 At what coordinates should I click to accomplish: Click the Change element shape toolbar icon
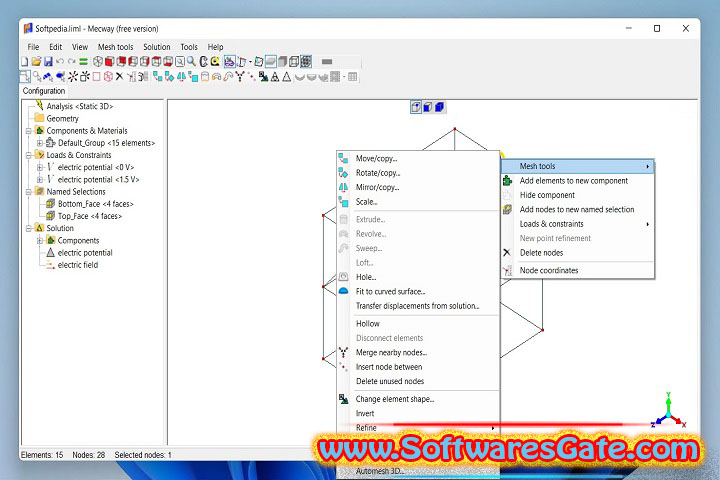click(263, 77)
